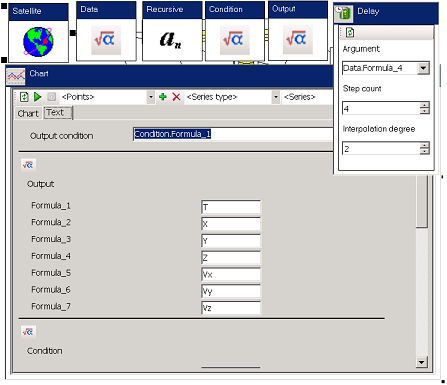Click the formula icon above Output section
This screenshot has height=385, width=447.
point(28,165)
